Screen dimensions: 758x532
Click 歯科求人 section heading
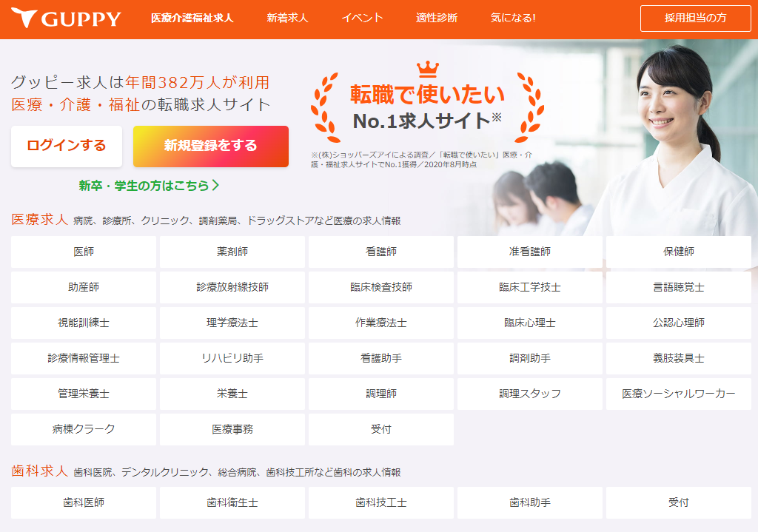pos(40,471)
